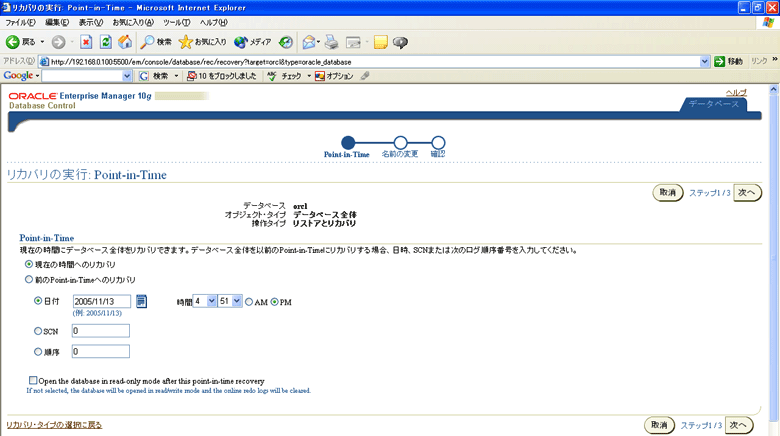Image resolution: width=780 pixels, height=436 pixels.
Task: Click the Edit document icon in toolbar
Action: coord(353,42)
